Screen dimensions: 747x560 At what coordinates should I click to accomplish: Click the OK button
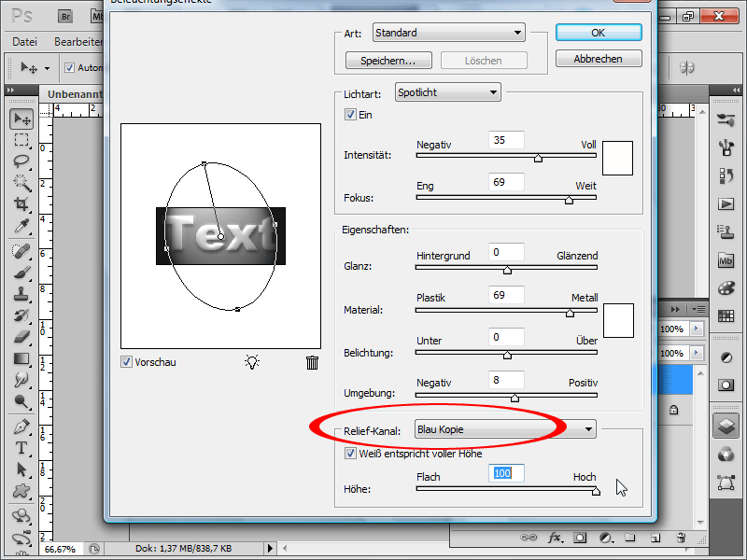click(599, 33)
